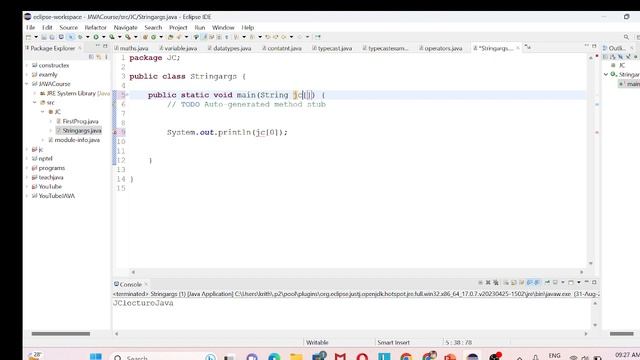Click the Open Type toolbar icon
The width and height of the screenshot is (640, 360).
[171, 37]
